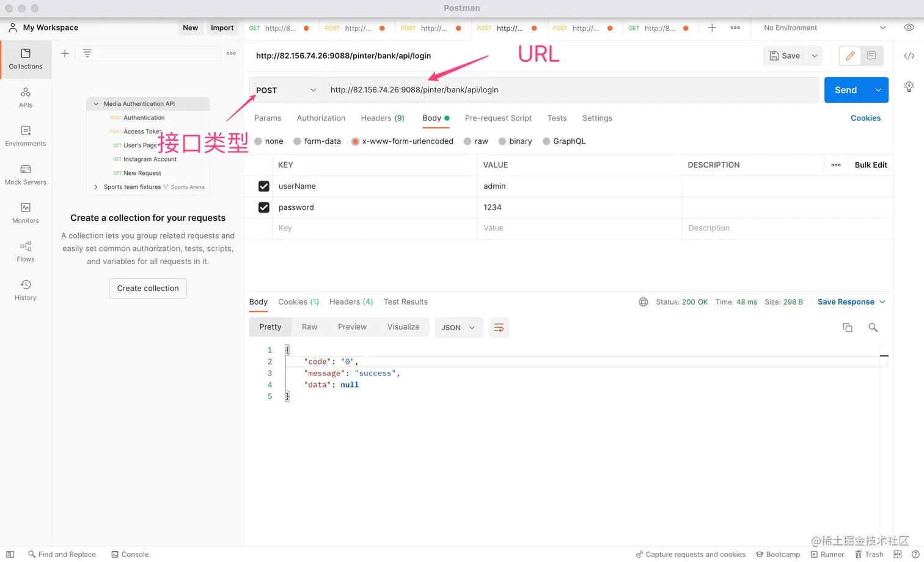
Task: Open the Authentication request in the collection
Action: pos(144,118)
